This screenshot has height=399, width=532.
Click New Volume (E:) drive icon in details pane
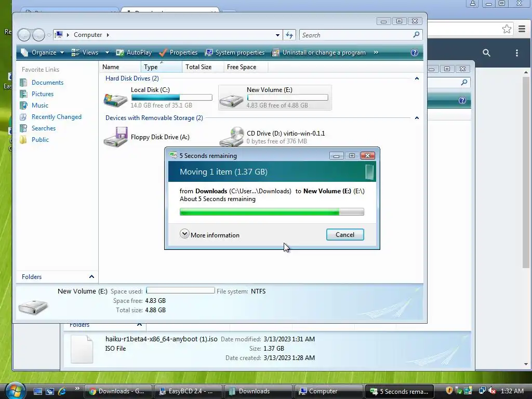pos(33,307)
